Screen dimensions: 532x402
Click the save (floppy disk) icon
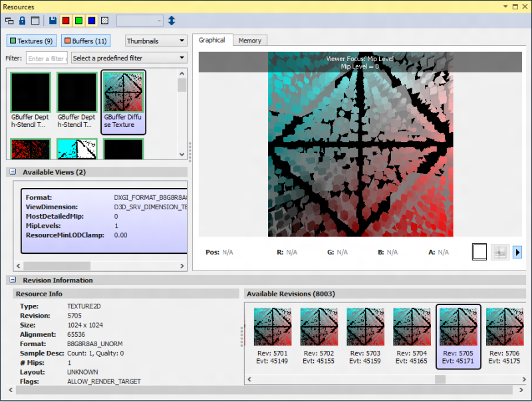53,21
